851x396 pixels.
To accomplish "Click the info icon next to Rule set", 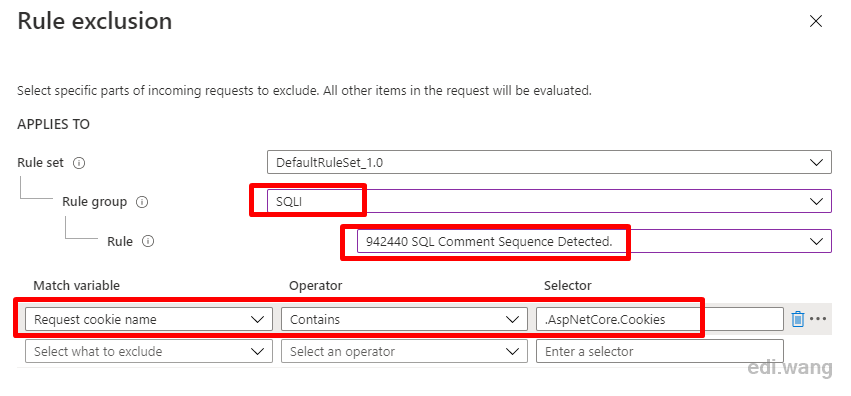I will click(79, 163).
